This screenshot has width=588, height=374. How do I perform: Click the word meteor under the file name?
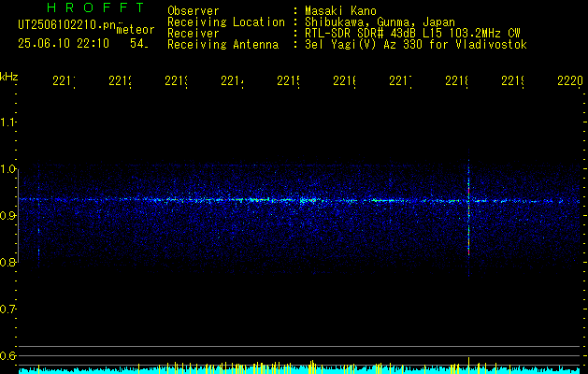tap(135, 30)
